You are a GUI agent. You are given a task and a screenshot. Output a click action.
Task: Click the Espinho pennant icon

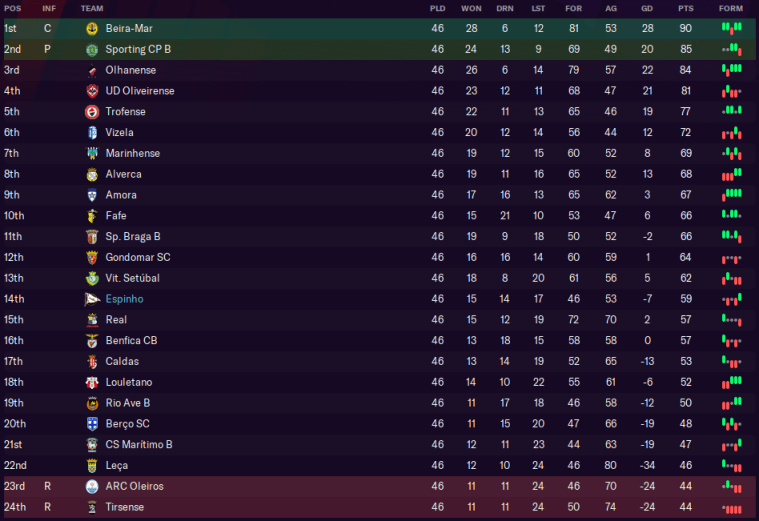click(x=92, y=299)
